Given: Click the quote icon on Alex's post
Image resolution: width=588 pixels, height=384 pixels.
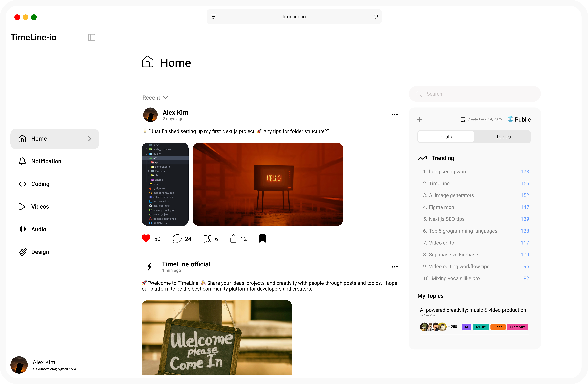Looking at the screenshot, I should 208,239.
